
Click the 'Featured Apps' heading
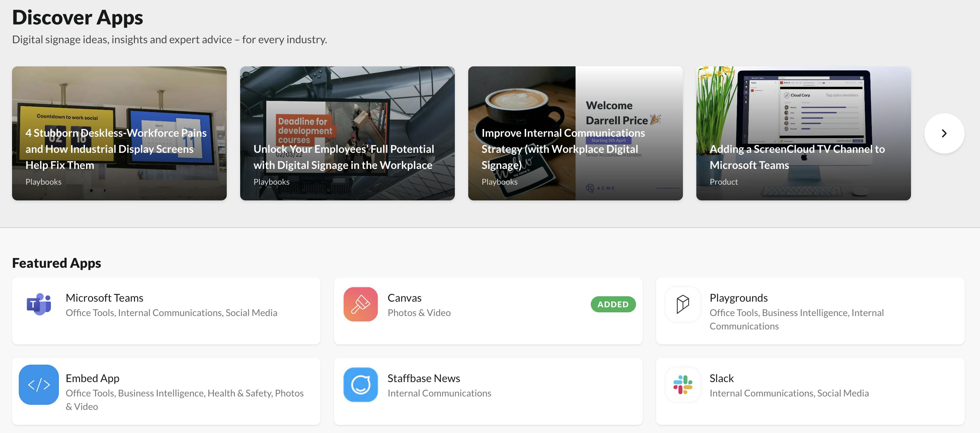(x=56, y=263)
